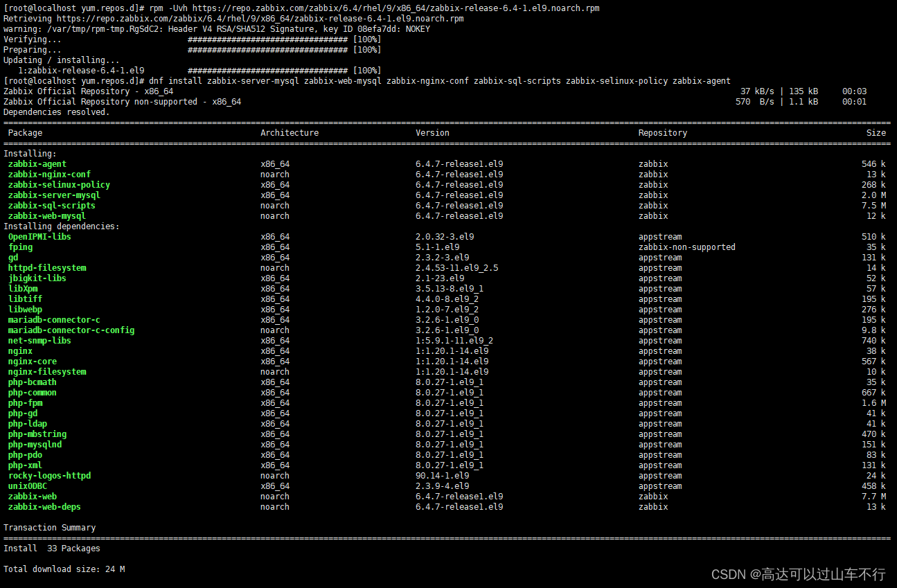Click the php-mysqlnd package name

[x=35, y=445]
